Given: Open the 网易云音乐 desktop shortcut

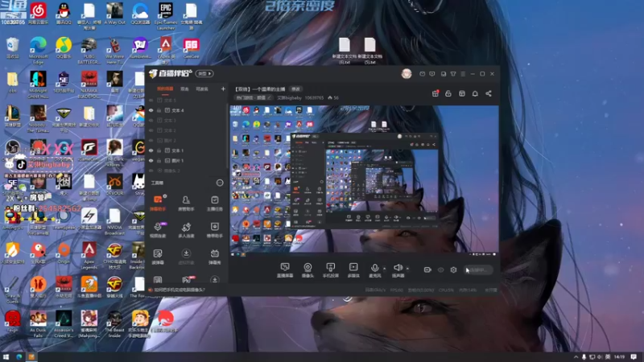Looking at the screenshot, I should (38, 14).
